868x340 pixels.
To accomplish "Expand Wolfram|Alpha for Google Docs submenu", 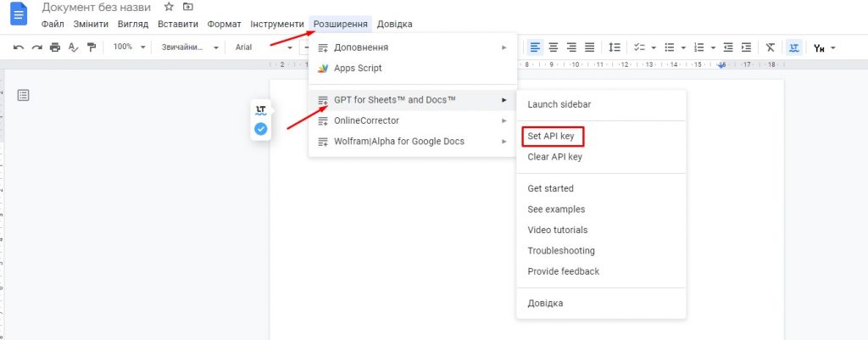I will pos(413,142).
